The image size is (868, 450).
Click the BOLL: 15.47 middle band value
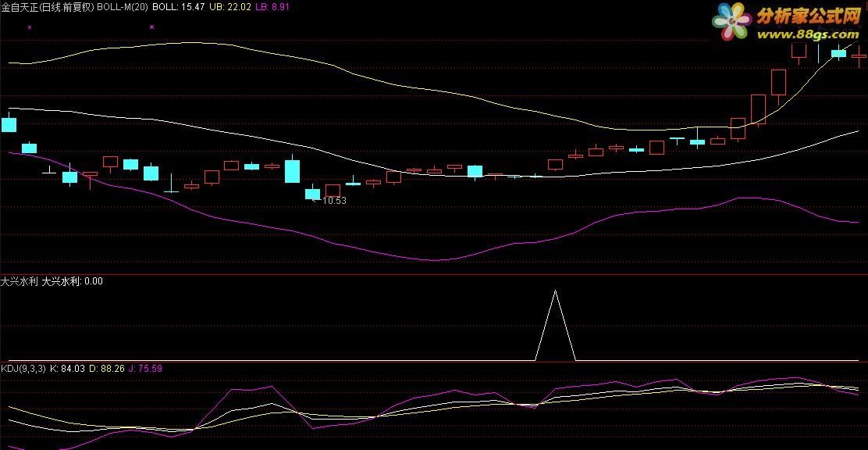178,7
